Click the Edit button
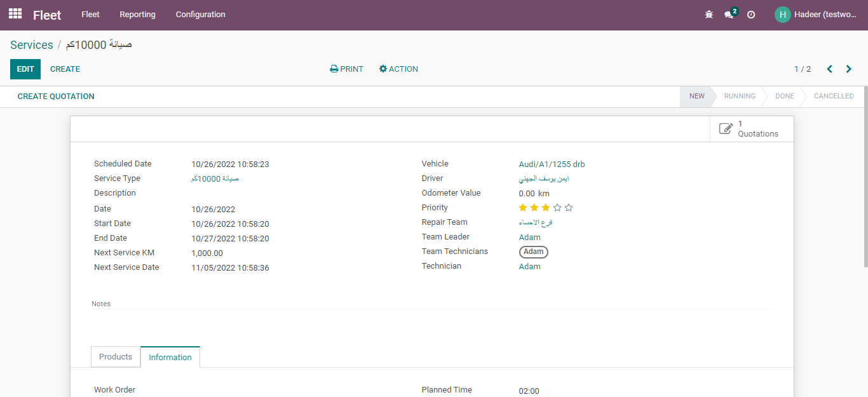Viewport: 868px width, 397px height. coord(25,69)
